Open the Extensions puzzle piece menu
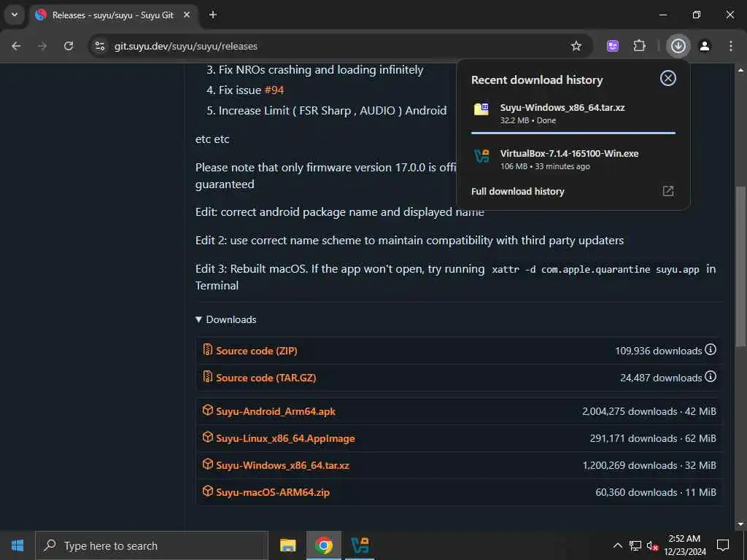 (x=639, y=46)
